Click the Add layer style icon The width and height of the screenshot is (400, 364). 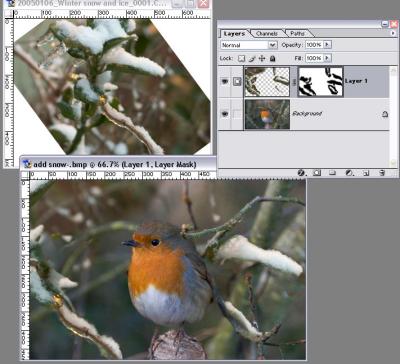[301, 173]
